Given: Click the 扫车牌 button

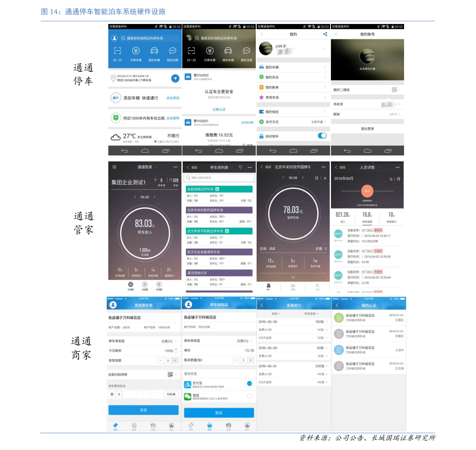Looking at the screenshot, I should point(171,394).
